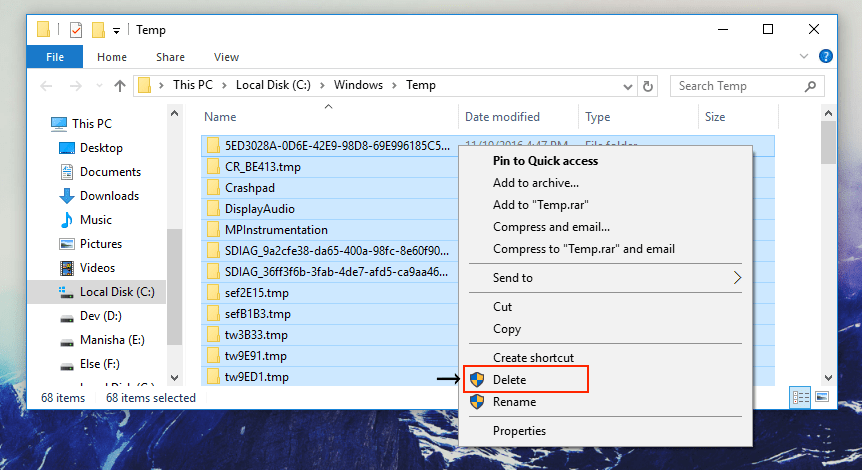Click the Search Temp magnifier icon

(811, 86)
